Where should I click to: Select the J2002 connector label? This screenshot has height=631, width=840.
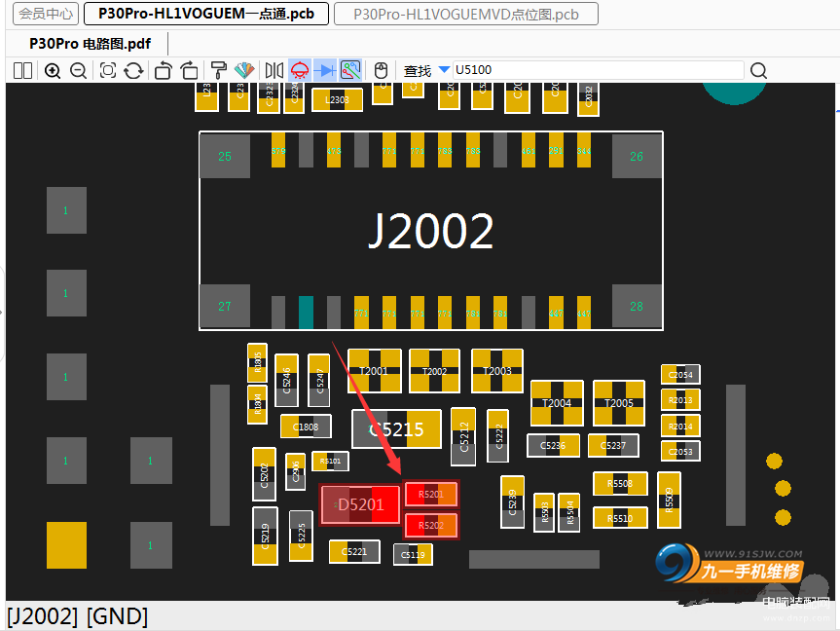click(431, 231)
